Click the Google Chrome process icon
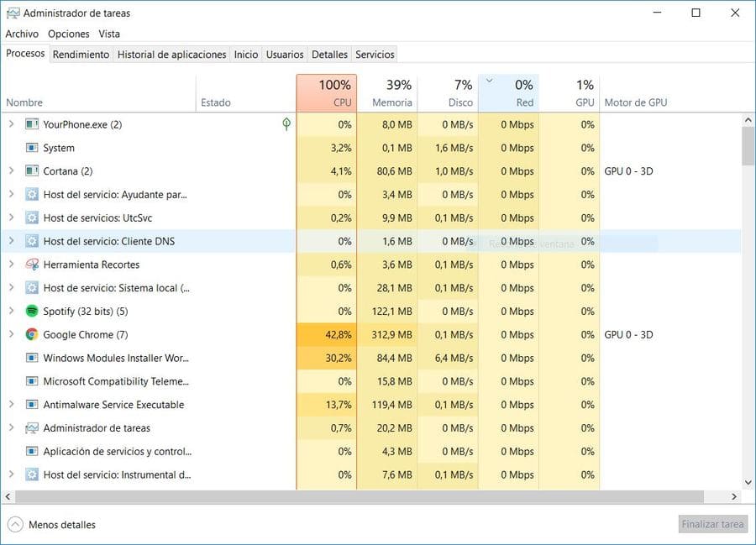Screen dimensions: 756x545 point(32,335)
